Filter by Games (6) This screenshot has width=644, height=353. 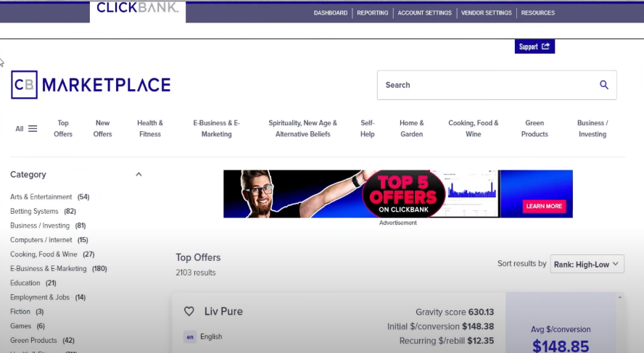(28, 326)
